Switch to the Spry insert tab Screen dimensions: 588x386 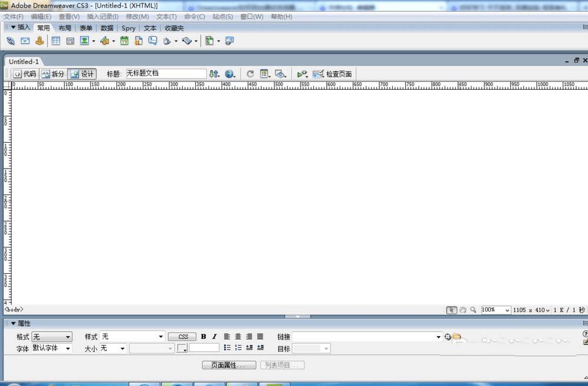point(128,28)
